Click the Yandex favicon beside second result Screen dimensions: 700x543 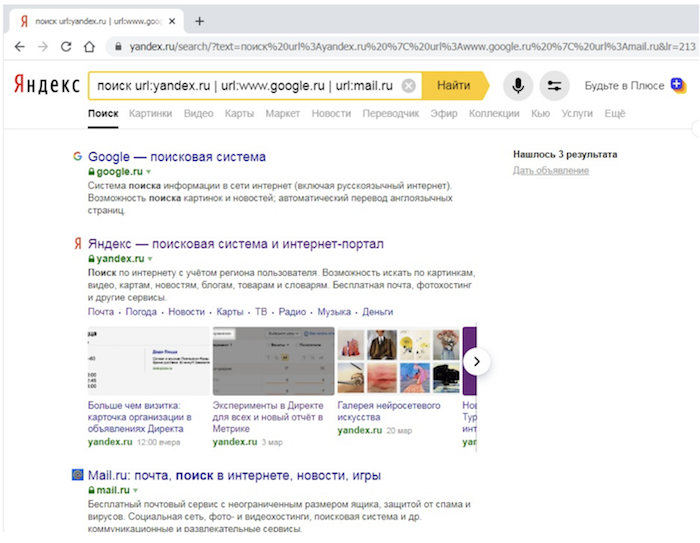[x=78, y=243]
